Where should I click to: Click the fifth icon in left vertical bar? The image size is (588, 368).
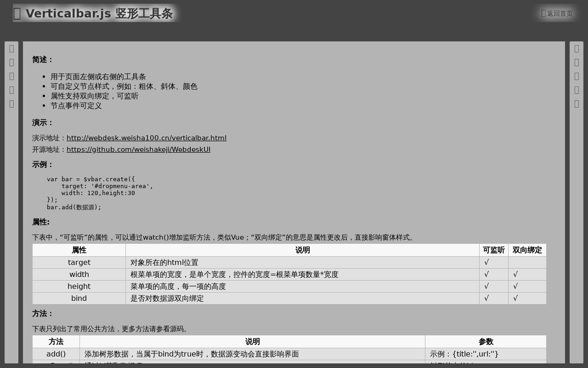pyautogui.click(x=11, y=104)
